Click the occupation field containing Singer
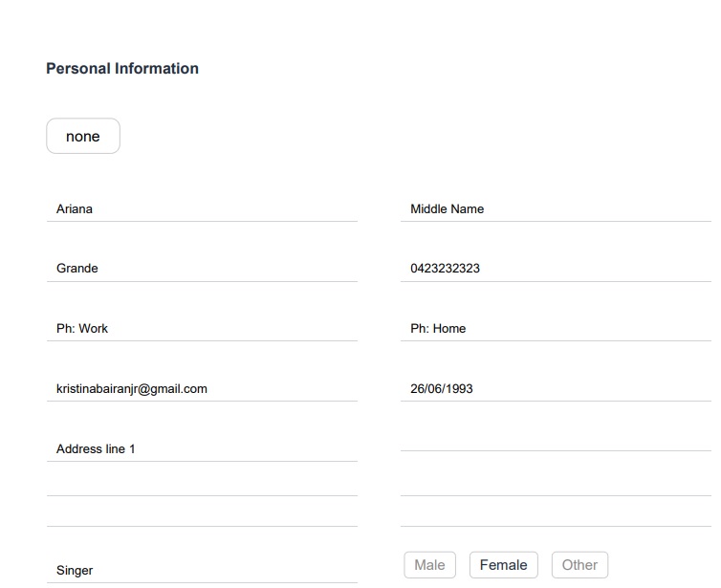 [x=201, y=570]
